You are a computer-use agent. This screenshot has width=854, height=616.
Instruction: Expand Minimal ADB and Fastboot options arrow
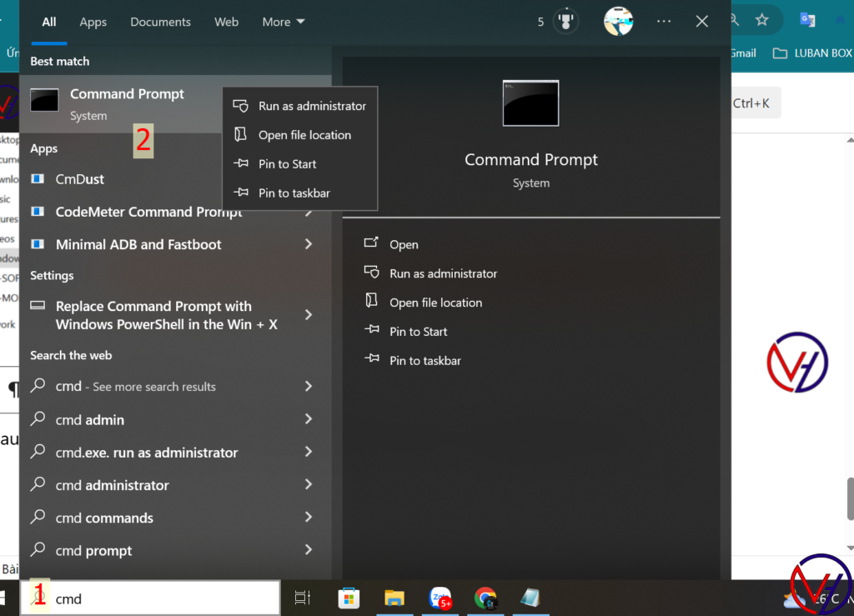click(x=309, y=244)
